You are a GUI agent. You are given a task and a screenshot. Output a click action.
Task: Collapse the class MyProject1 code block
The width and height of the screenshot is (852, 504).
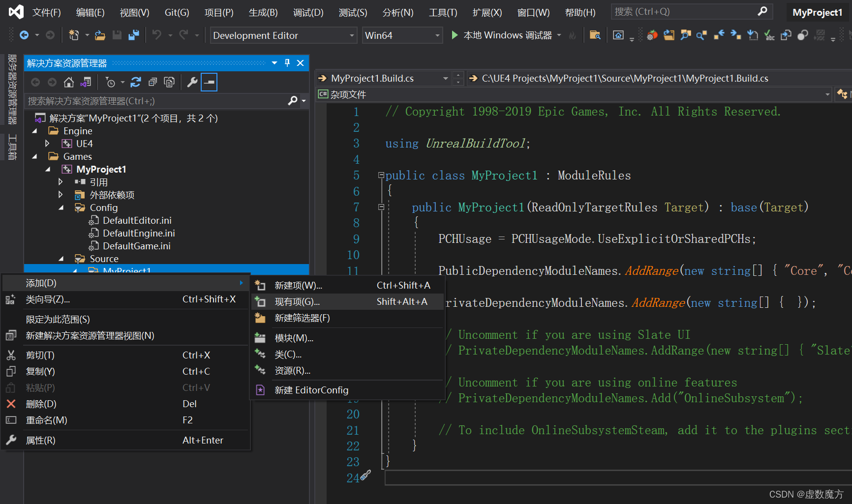pos(381,176)
